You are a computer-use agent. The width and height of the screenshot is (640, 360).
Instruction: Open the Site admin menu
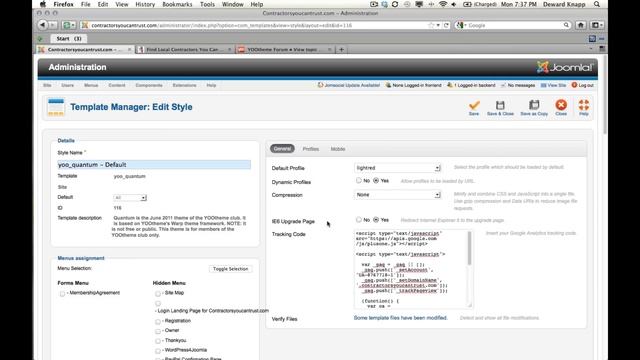47,85
